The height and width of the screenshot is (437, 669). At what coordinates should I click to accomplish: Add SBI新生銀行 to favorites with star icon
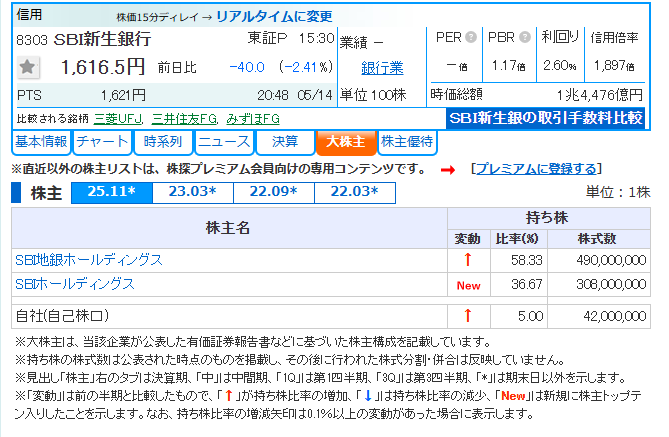(x=28, y=67)
